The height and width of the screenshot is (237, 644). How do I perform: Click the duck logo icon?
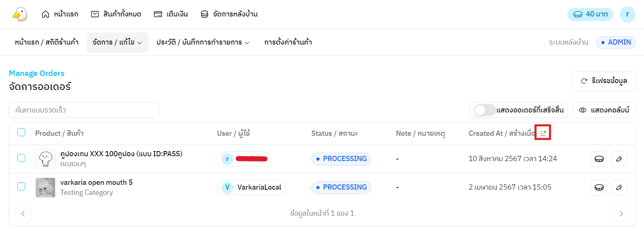click(x=20, y=14)
